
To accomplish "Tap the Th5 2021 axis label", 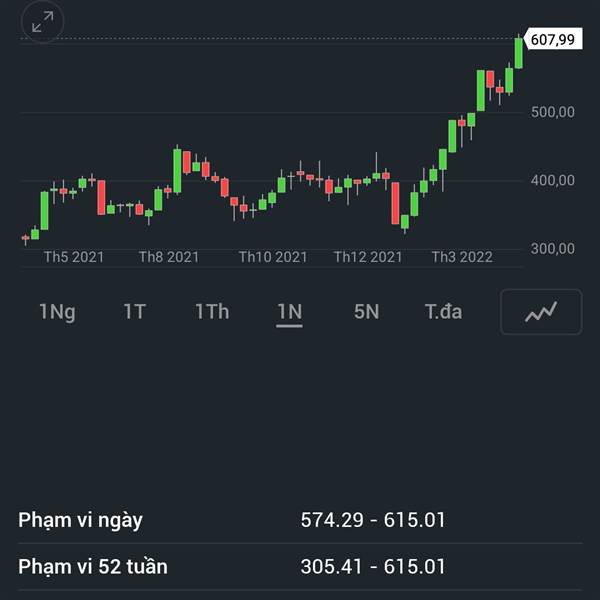I will [74, 257].
